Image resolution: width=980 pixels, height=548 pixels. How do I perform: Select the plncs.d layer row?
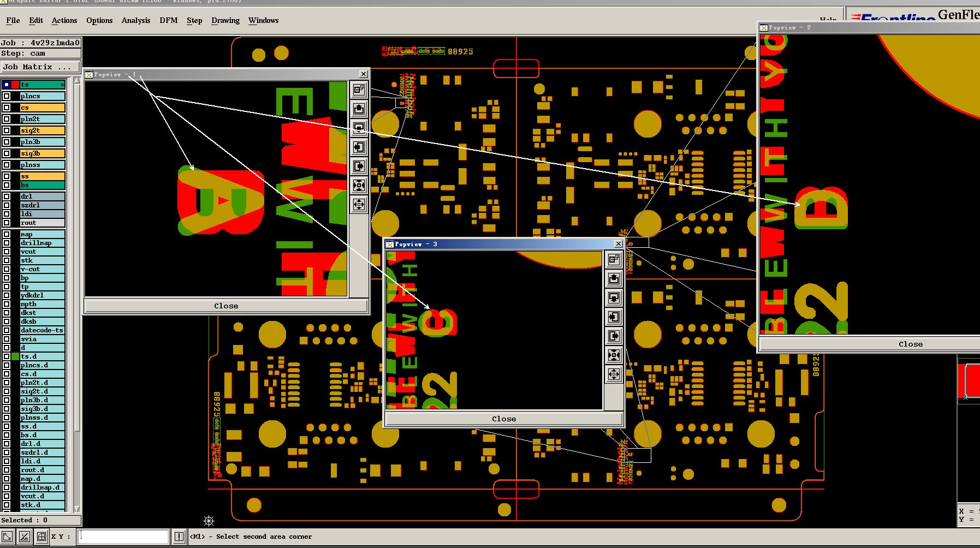[x=43, y=365]
